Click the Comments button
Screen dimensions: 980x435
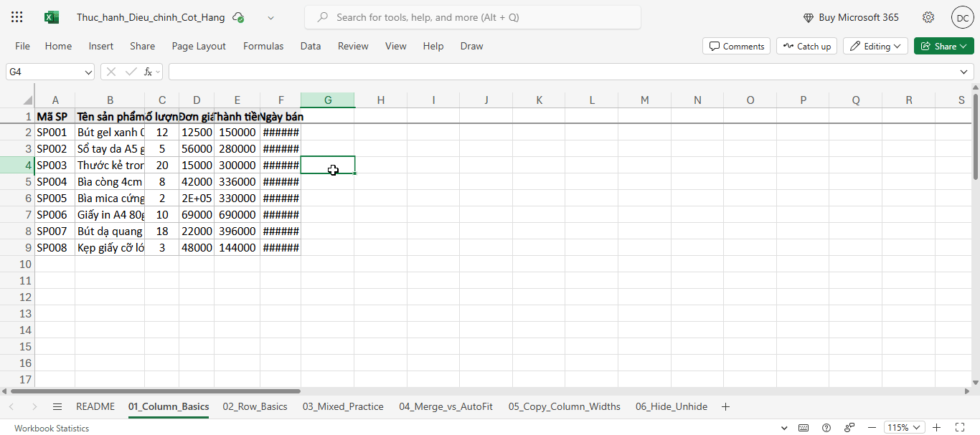coord(737,46)
